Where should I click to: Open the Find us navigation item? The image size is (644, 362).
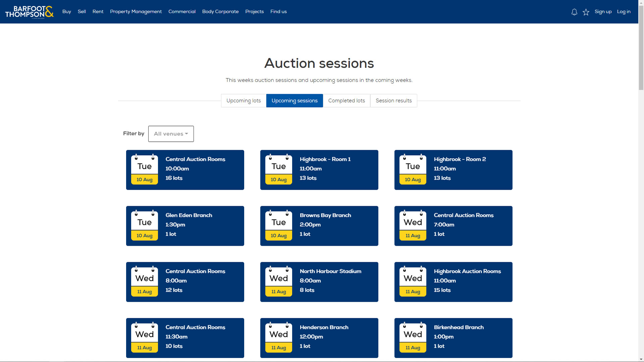point(278,12)
